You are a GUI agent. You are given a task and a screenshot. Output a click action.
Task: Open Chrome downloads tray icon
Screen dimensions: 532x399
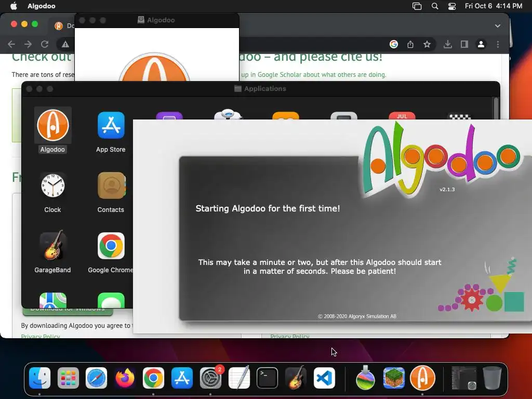(x=448, y=44)
